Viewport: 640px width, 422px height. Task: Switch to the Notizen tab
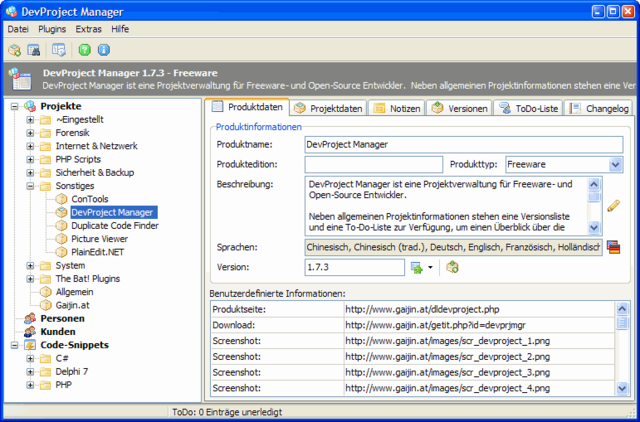pos(397,108)
